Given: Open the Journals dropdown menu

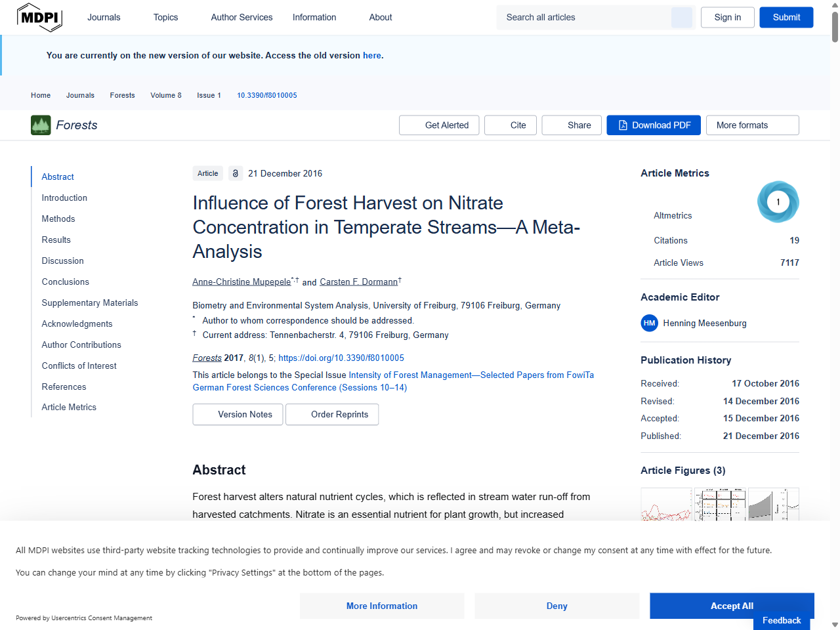Looking at the screenshot, I should (x=104, y=18).
